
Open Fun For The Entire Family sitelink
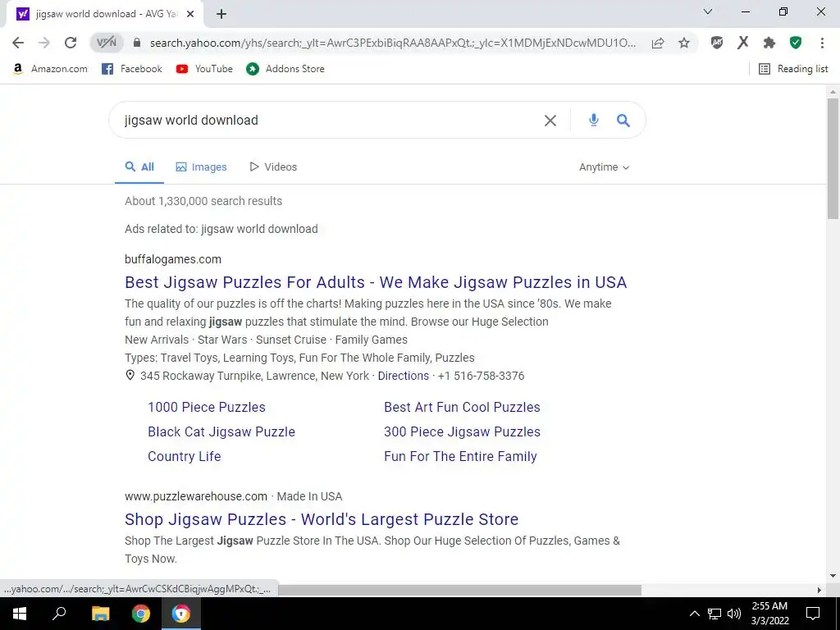coord(460,456)
